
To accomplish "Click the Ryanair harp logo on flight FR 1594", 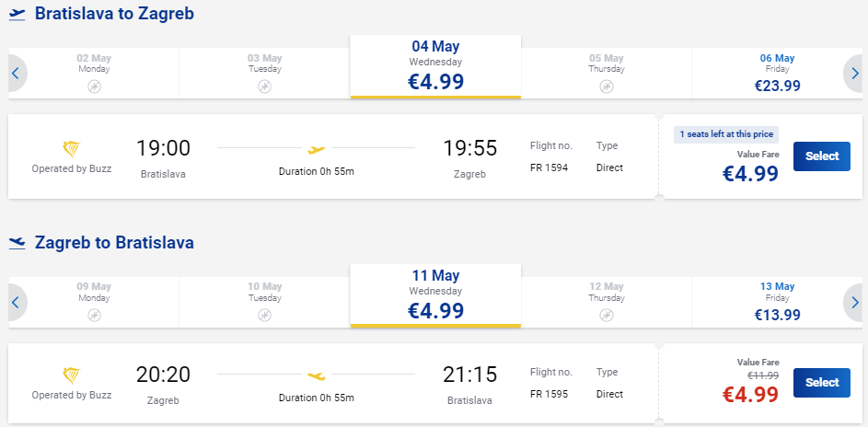I will [72, 149].
